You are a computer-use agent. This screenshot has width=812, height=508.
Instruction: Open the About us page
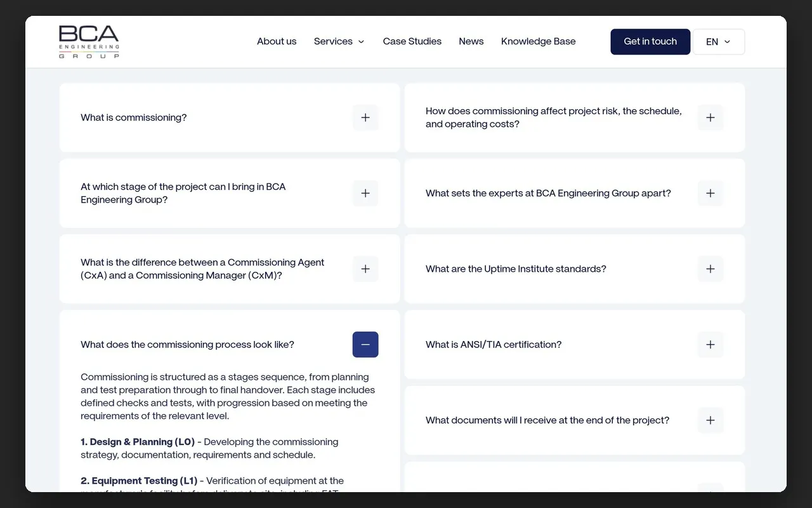click(277, 41)
